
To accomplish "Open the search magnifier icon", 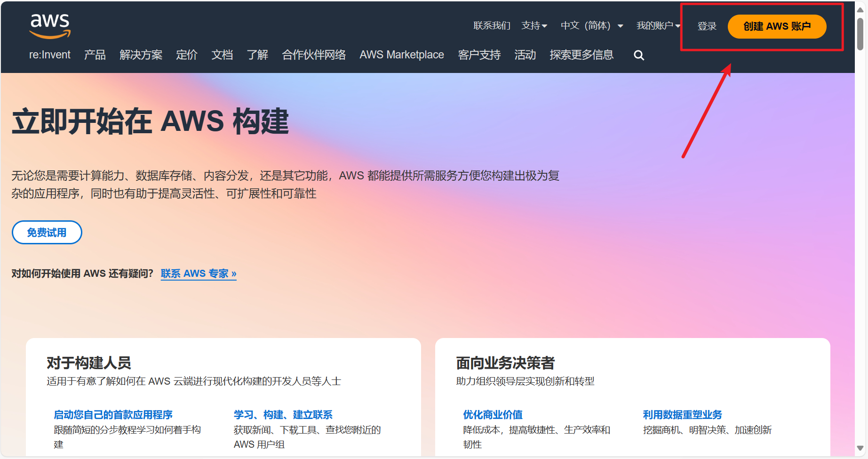I will point(639,55).
